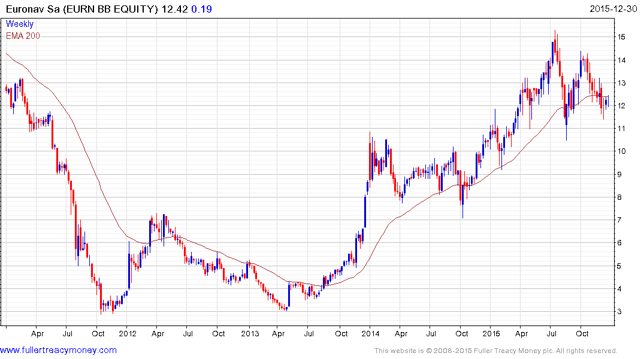This screenshot has width=644, height=359.
Task: Click the 2015 label on the time axis
Action: [x=491, y=333]
